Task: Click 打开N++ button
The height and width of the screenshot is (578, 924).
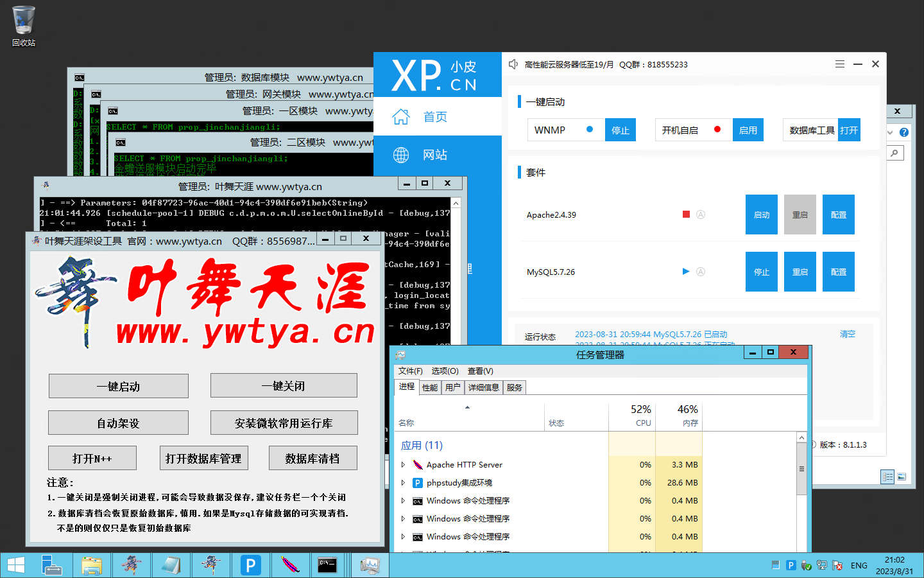Action: pyautogui.click(x=92, y=458)
